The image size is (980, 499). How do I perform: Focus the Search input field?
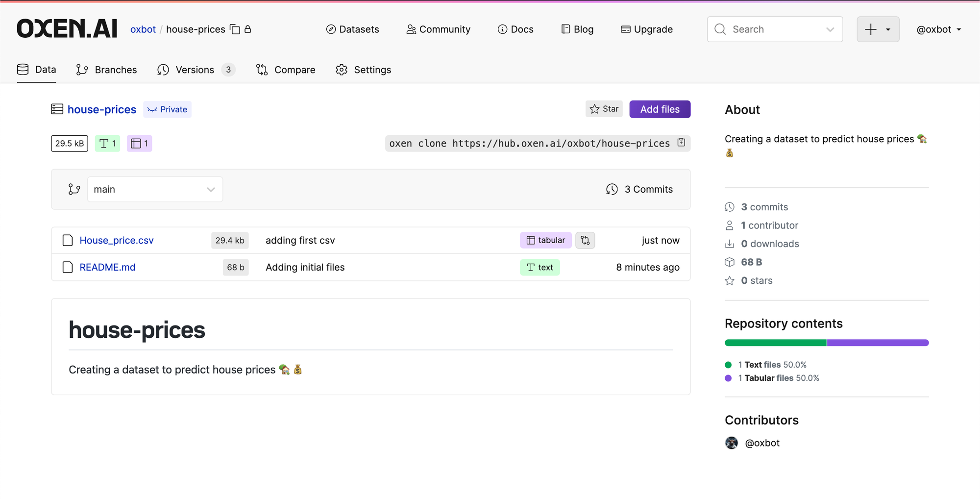775,29
